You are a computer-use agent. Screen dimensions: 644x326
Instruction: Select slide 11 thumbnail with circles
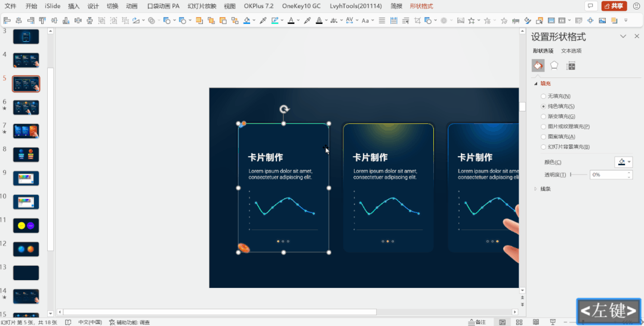(x=26, y=225)
